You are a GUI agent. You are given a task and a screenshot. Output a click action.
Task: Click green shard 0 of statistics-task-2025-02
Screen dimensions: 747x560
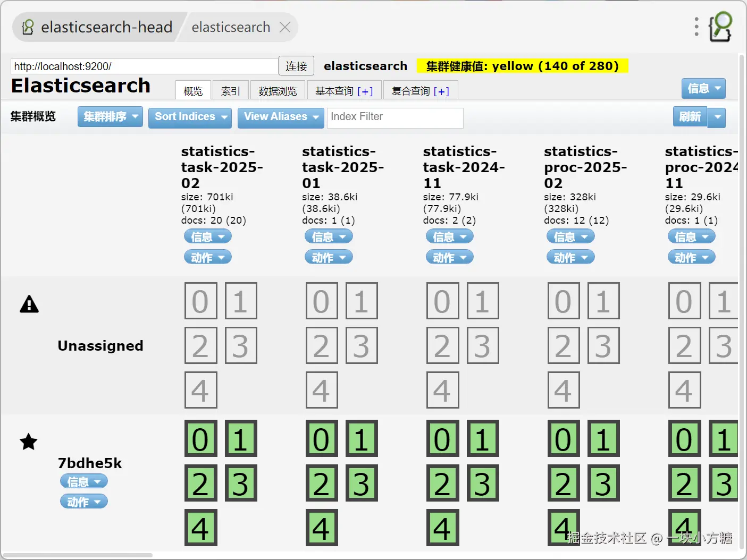pyautogui.click(x=200, y=438)
